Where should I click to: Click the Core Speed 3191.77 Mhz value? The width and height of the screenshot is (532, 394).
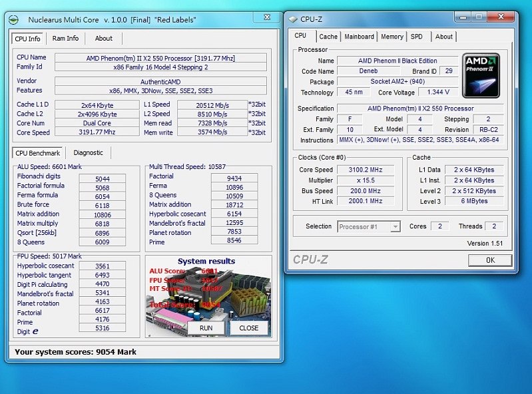pyautogui.click(x=97, y=132)
